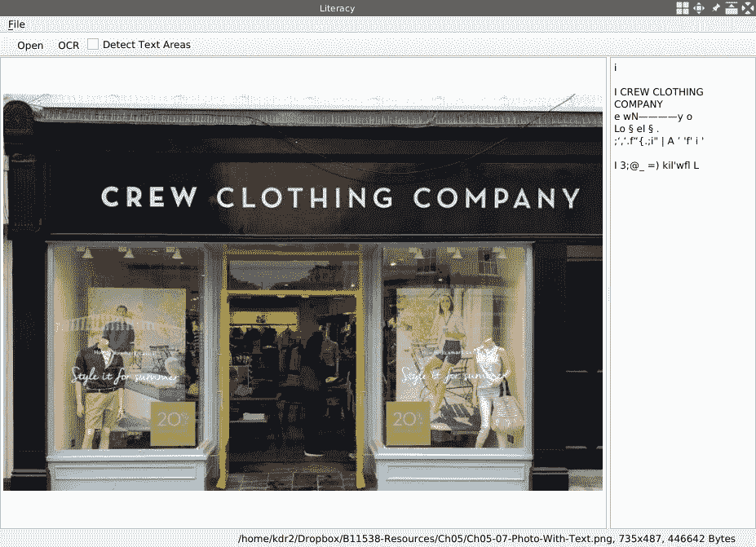
Task: Click the shade window icon in title bar
Action: 732,8
